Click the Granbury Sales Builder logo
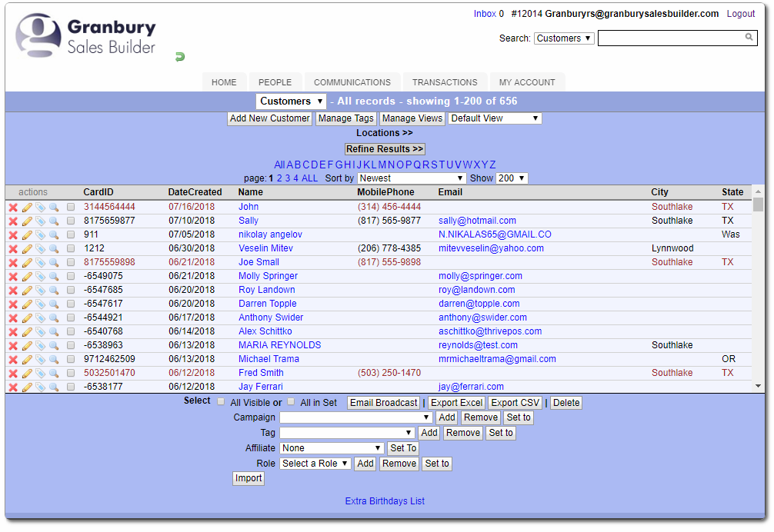The width and height of the screenshot is (774, 532). coord(85,36)
